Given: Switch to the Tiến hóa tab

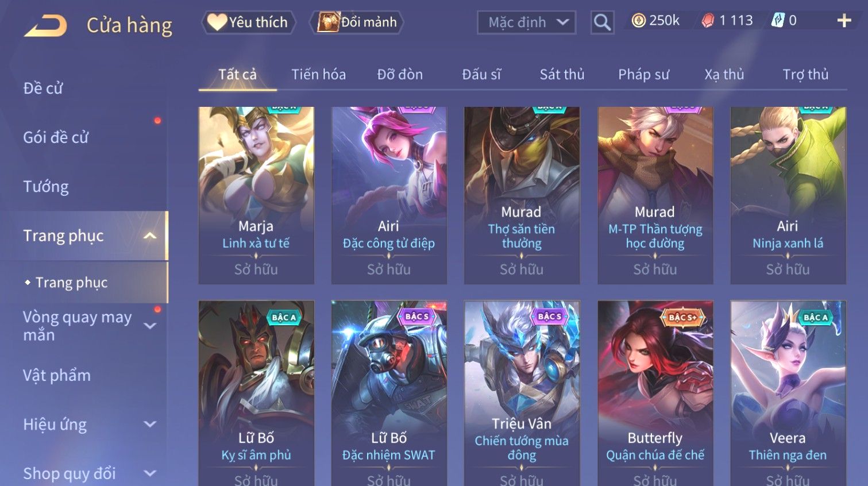Looking at the screenshot, I should coord(318,75).
